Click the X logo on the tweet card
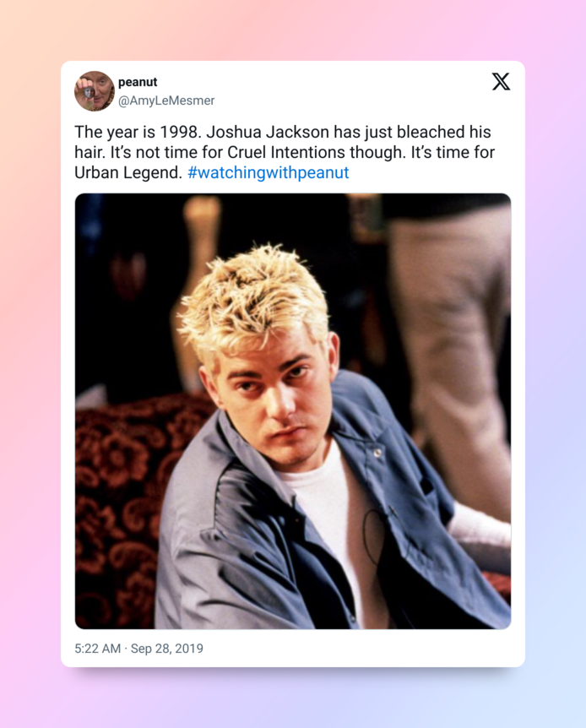The width and height of the screenshot is (586, 728). pos(501,81)
